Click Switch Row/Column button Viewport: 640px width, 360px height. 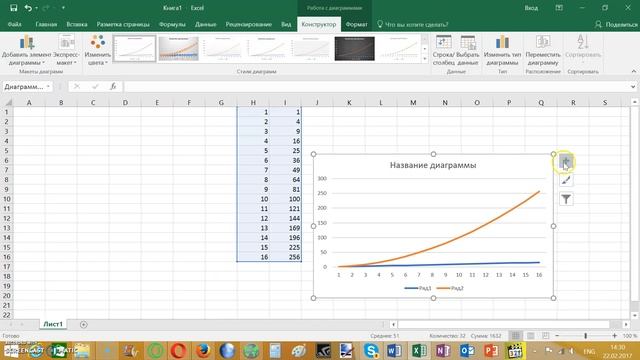tap(443, 51)
